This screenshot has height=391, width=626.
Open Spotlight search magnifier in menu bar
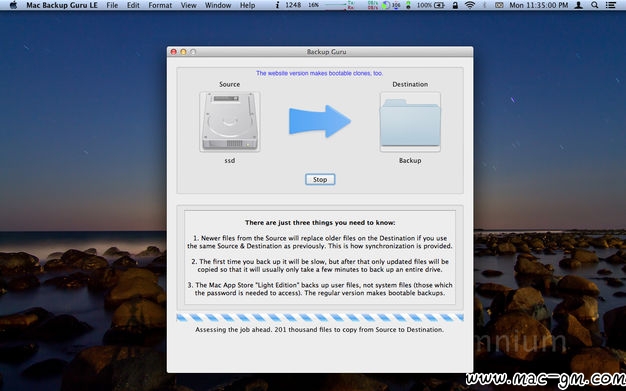[594, 5]
